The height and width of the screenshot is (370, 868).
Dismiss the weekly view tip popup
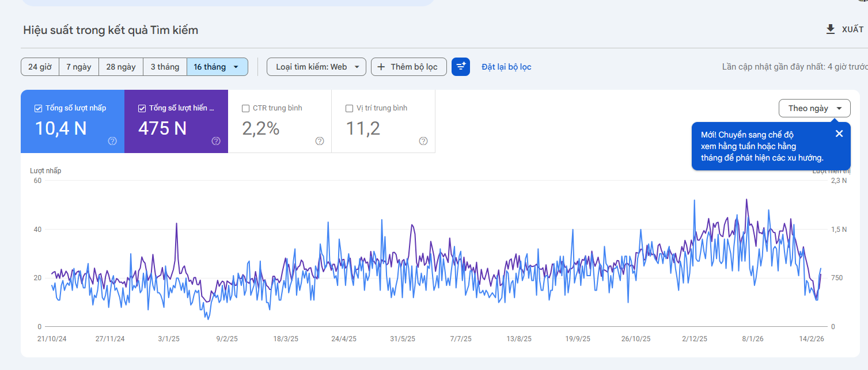tap(839, 133)
